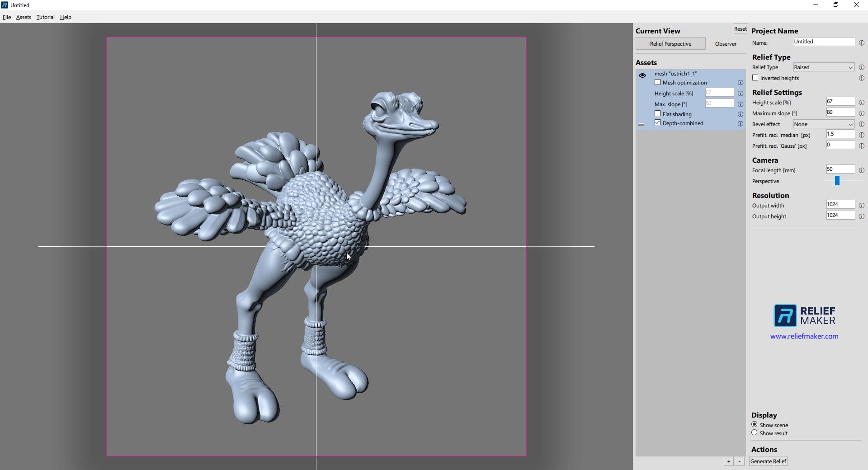Select the Show result radio button
Viewport: 868px width, 470px height.
pos(755,433)
